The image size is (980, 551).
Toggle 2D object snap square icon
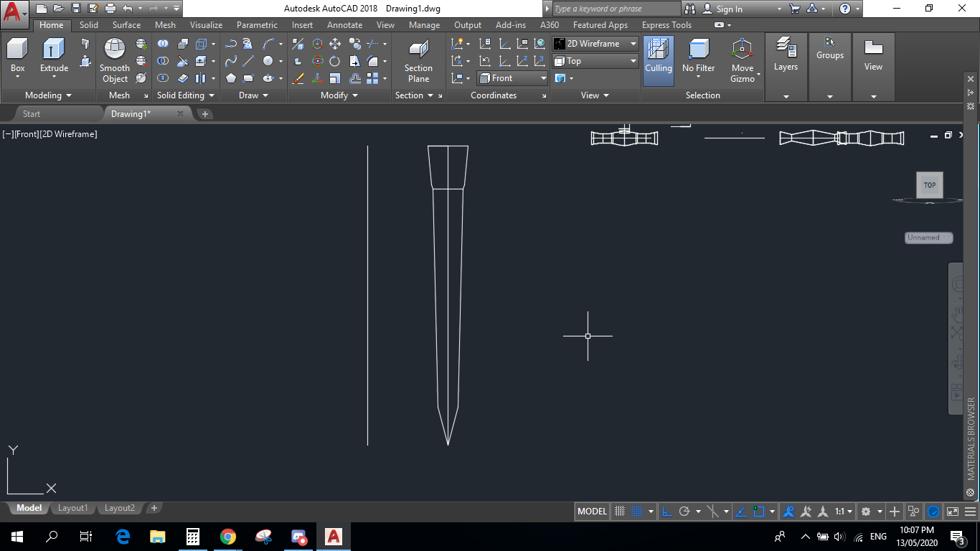point(759,512)
